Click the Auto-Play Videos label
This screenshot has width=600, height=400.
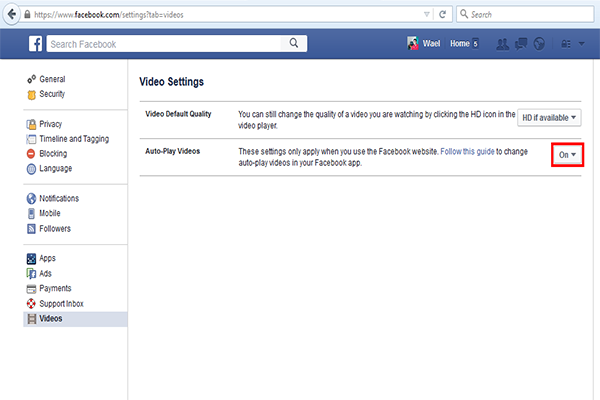pyautogui.click(x=173, y=151)
